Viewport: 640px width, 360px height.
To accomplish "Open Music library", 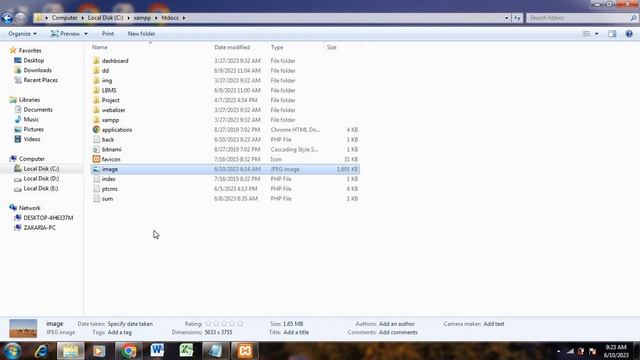I will [x=31, y=119].
